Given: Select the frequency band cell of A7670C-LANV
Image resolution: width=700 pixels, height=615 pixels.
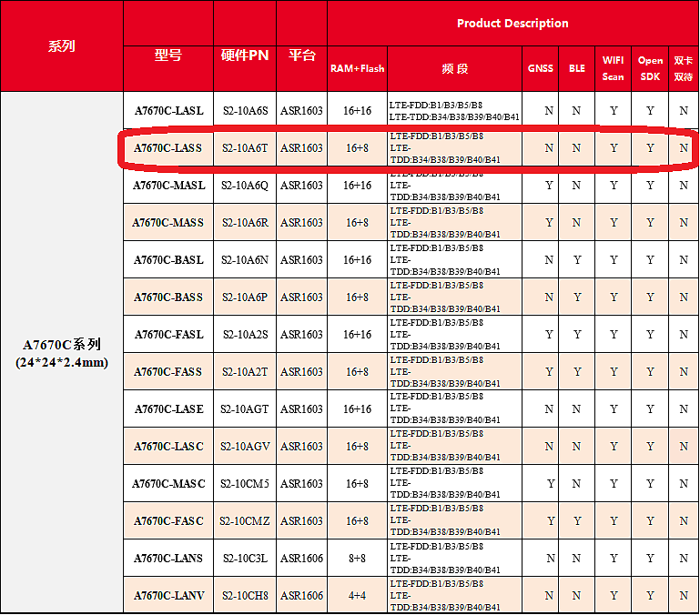Looking at the screenshot, I should point(454,595).
